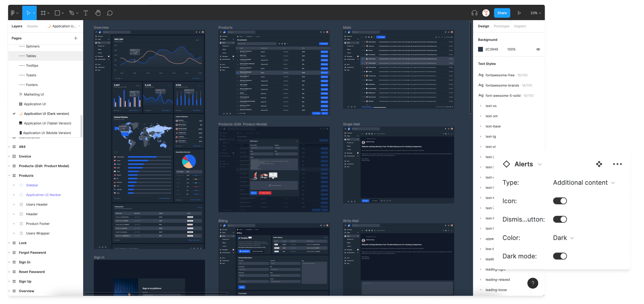Screen dimensions: 644x304
Task: Select the Pen tool
Action: [x=72, y=13]
